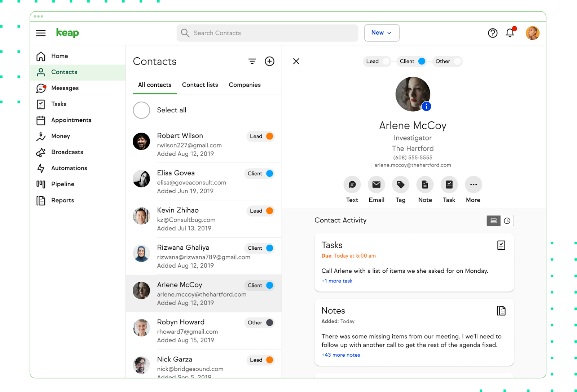Open Nick Garza's contact name
The width and height of the screenshot is (577, 392).
pos(175,360)
